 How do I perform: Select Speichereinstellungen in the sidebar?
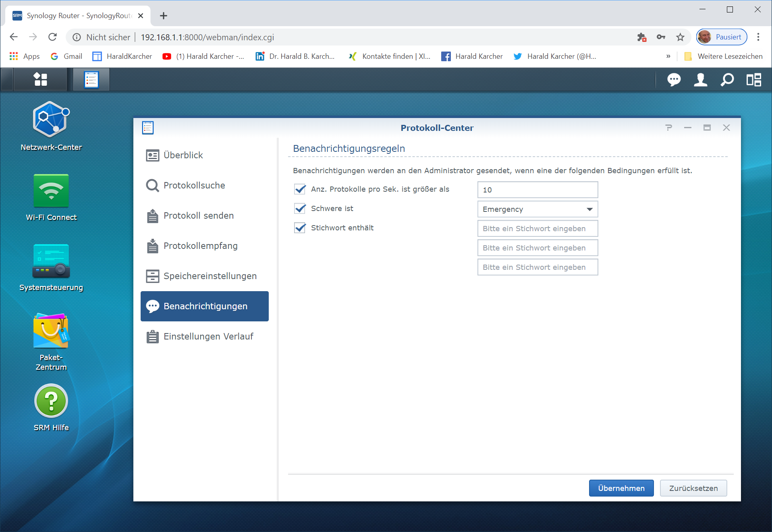(x=210, y=276)
